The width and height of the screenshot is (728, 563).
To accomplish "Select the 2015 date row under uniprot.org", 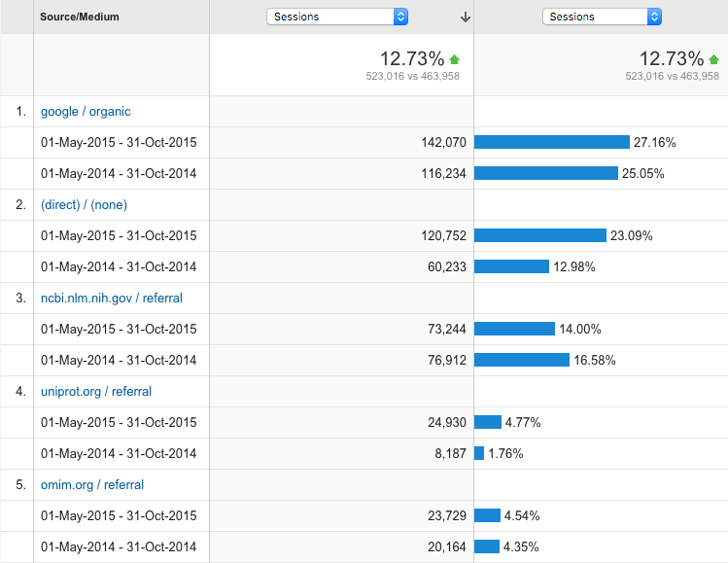I will pos(119,422).
